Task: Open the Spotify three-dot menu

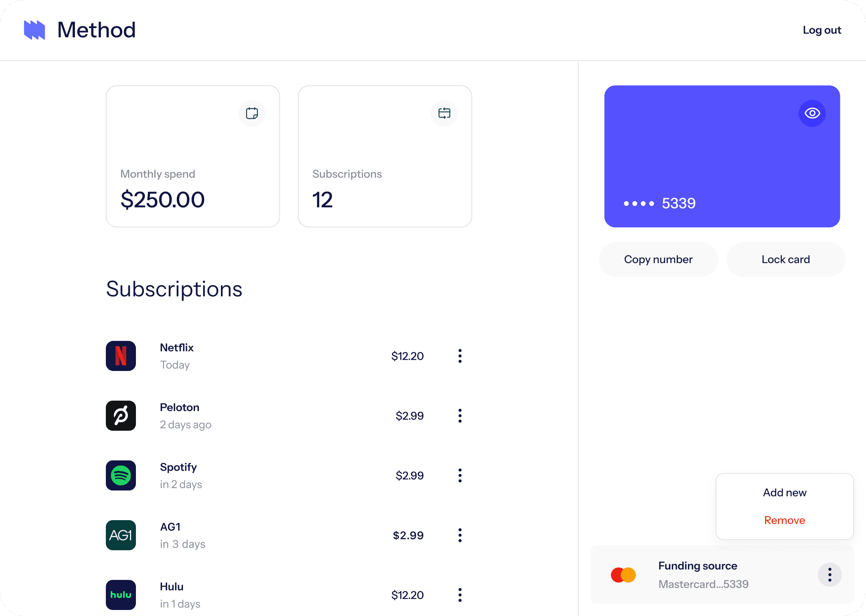Action: pyautogui.click(x=460, y=476)
